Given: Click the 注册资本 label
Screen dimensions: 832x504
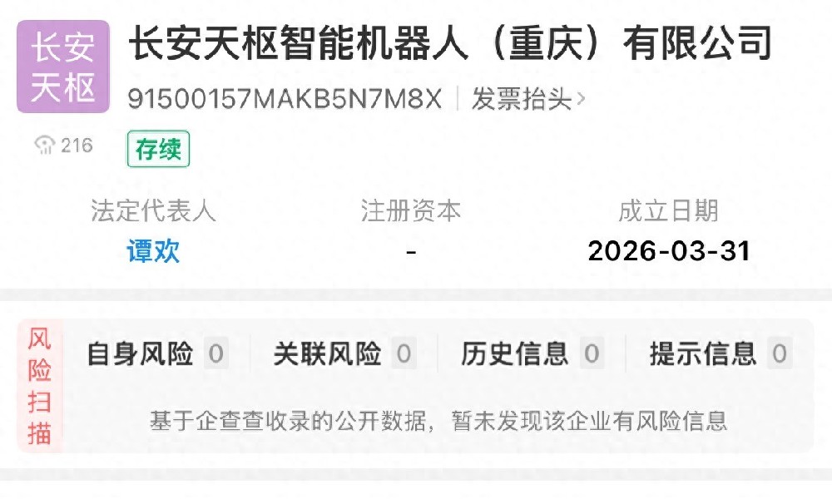Looking at the screenshot, I should click(411, 210).
